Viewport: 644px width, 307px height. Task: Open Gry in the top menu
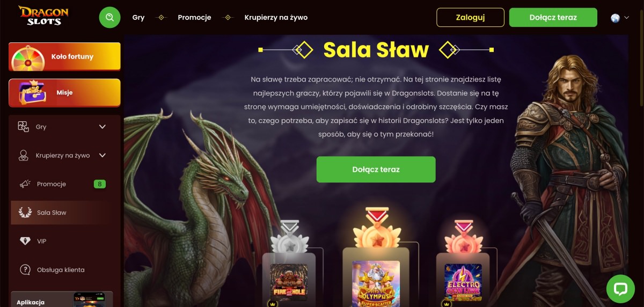point(138,17)
